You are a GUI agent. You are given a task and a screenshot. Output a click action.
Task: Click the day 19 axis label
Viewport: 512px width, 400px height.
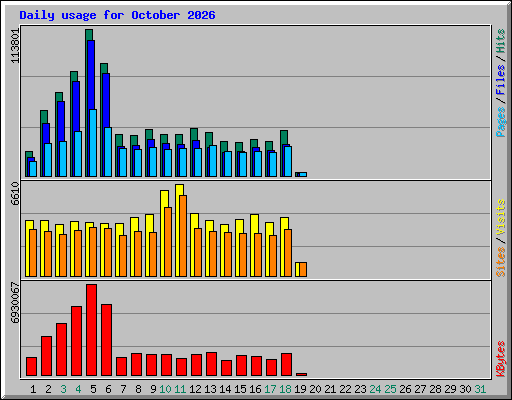coord(300,389)
